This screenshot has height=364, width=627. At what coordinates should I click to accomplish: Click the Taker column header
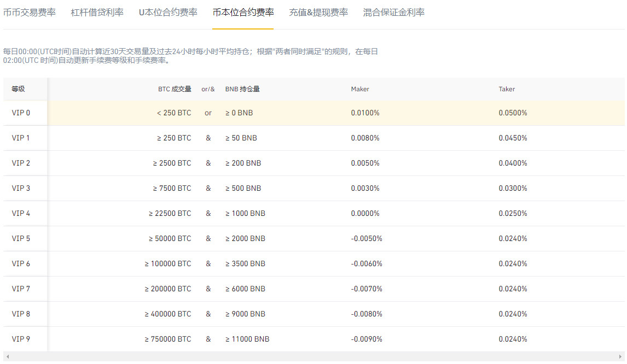(507, 89)
